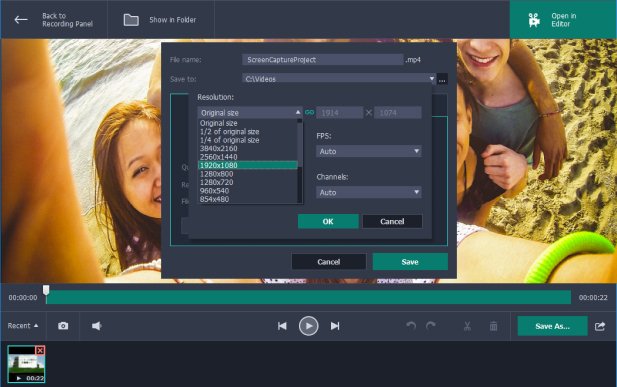
Task: Play the recorded video
Action: (x=308, y=326)
